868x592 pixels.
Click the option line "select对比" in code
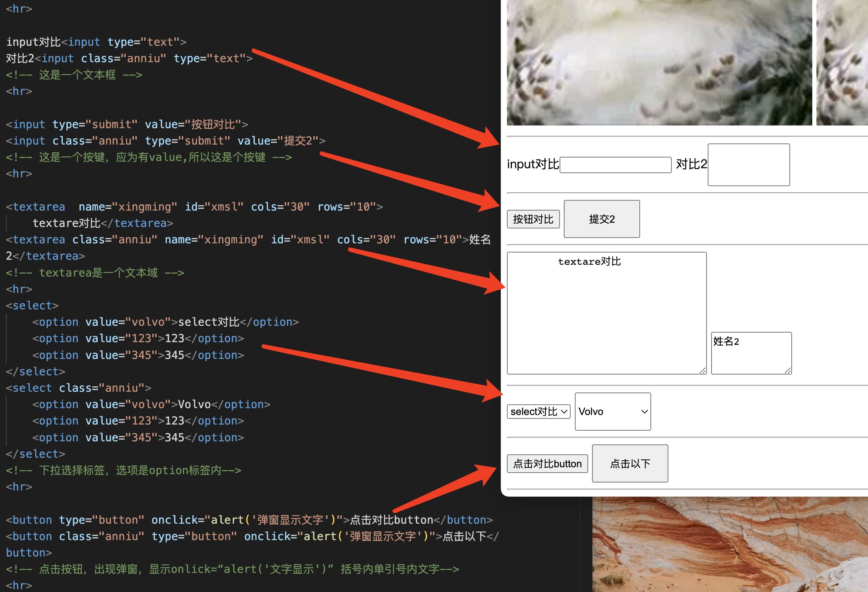tap(166, 322)
